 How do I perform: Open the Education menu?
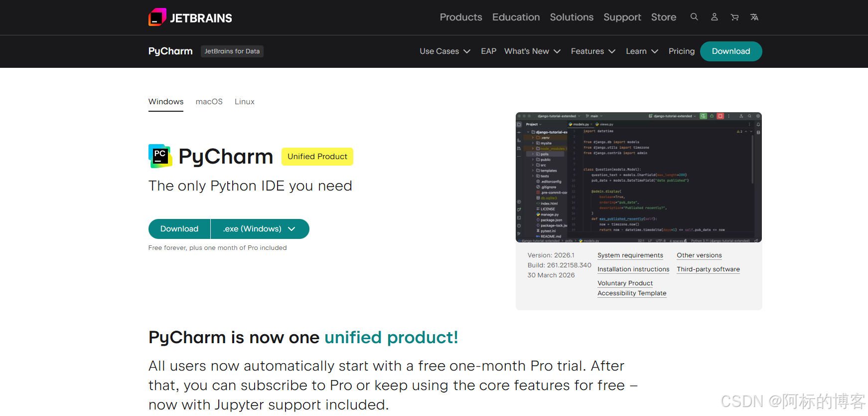(x=516, y=17)
